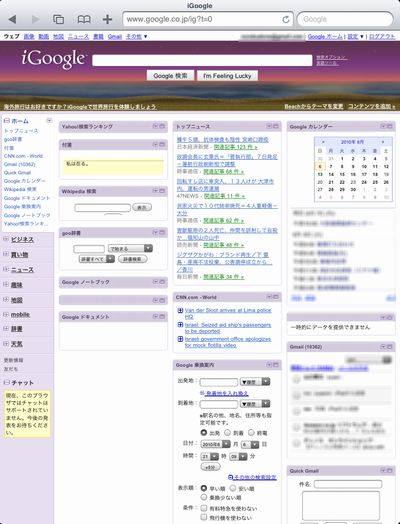This screenshot has height=524, width=400.
Task: Expand the ニュース sidebar tab
Action: (x=6, y=269)
